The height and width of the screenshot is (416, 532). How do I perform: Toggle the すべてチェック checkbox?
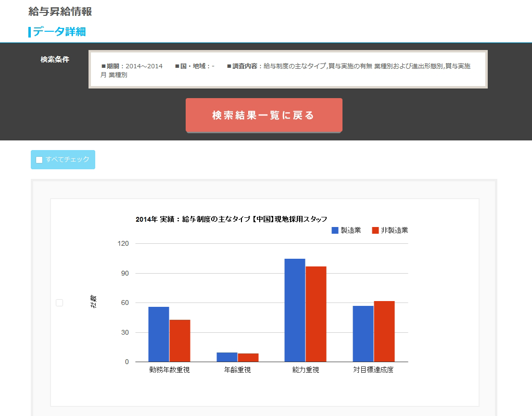(39, 160)
